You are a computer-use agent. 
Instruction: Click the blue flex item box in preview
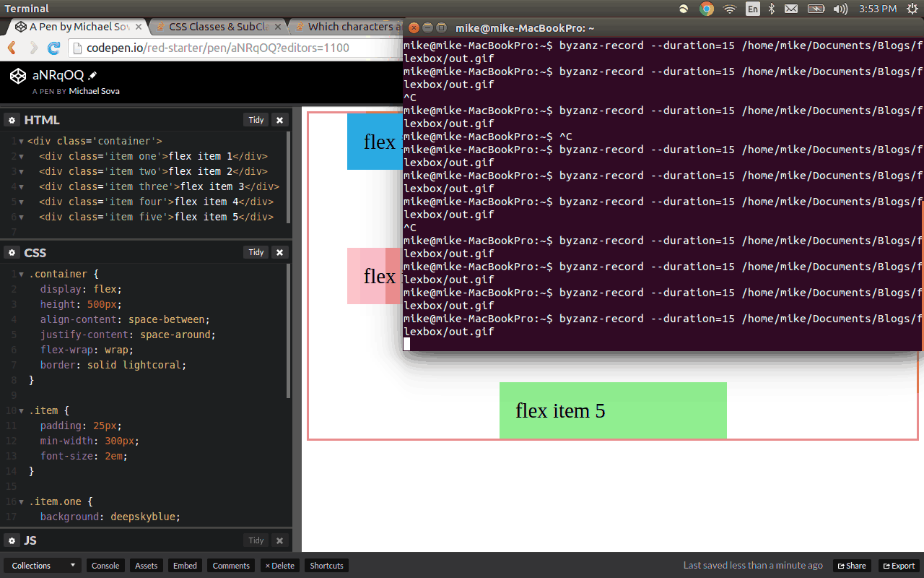375,142
